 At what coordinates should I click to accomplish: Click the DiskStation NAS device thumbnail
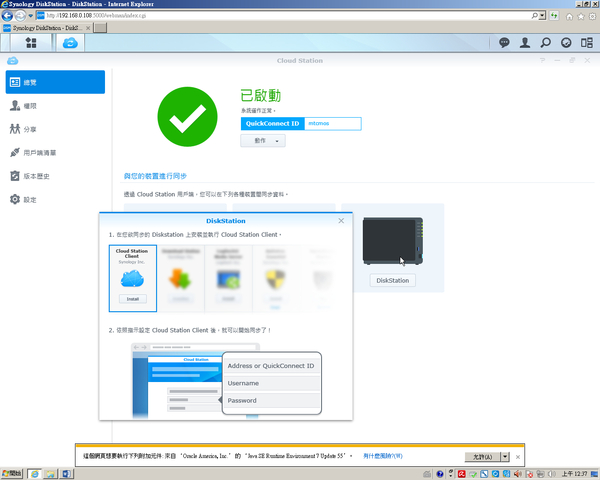393,241
